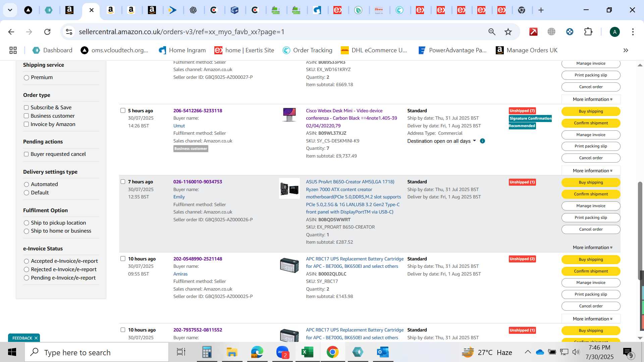Check the Business customer filter

click(26, 116)
